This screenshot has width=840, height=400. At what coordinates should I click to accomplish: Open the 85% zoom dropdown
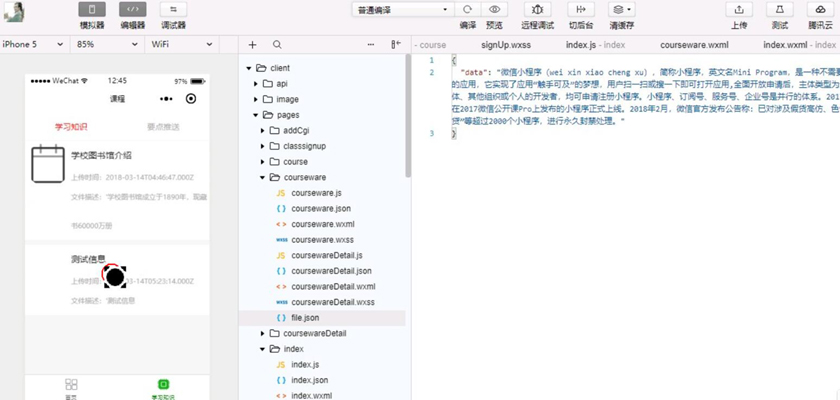tap(107, 44)
